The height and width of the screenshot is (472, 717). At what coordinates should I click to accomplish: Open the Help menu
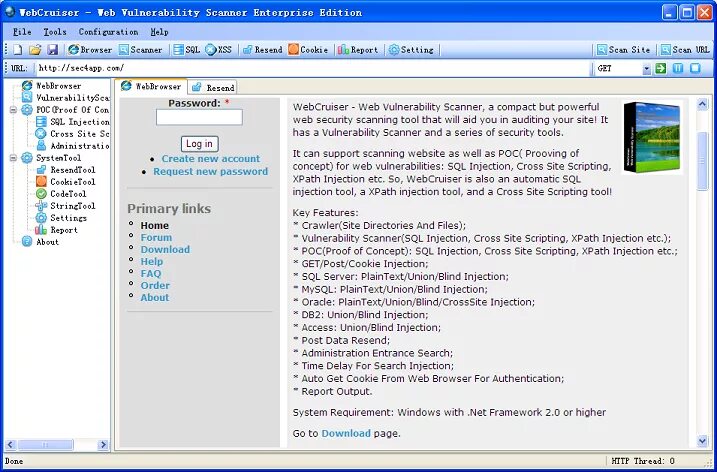(x=160, y=32)
